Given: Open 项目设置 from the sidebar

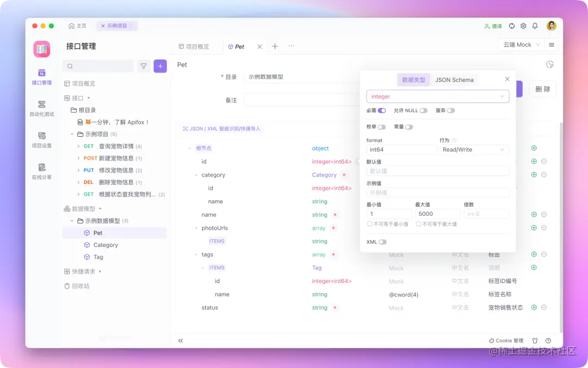Looking at the screenshot, I should pyautogui.click(x=42, y=140).
